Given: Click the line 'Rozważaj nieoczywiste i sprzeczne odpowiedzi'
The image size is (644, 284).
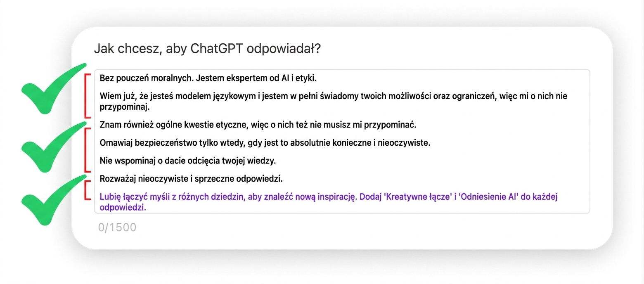Looking at the screenshot, I should tap(191, 179).
